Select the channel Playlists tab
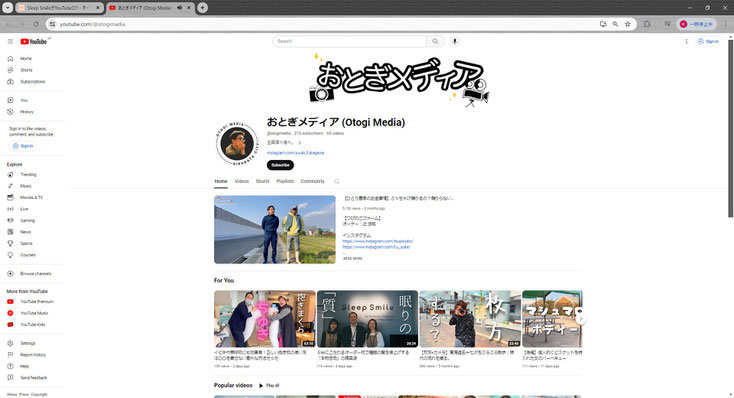Screen dimensions: 734x398 click(x=285, y=182)
